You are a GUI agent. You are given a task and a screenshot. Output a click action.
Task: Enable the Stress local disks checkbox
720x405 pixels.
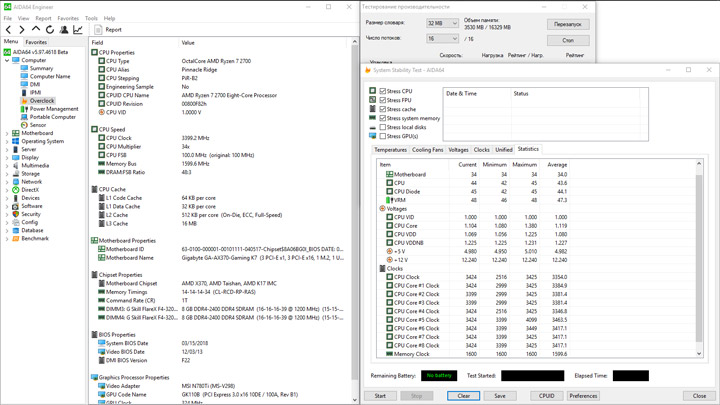(382, 127)
